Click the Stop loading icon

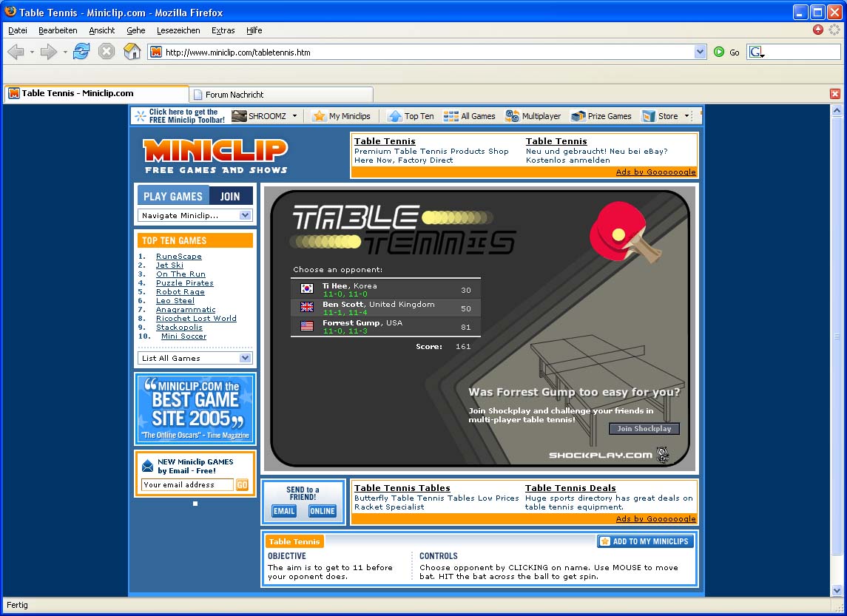107,51
